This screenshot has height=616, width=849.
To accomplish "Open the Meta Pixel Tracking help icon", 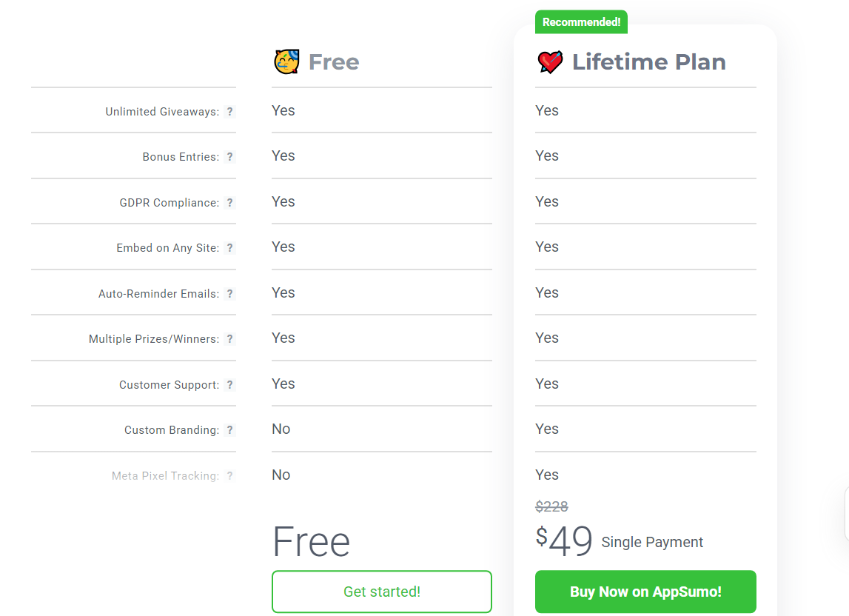I will tap(229, 476).
